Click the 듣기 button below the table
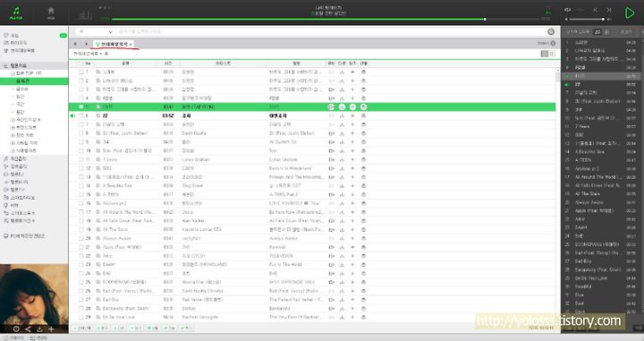 click(102, 328)
